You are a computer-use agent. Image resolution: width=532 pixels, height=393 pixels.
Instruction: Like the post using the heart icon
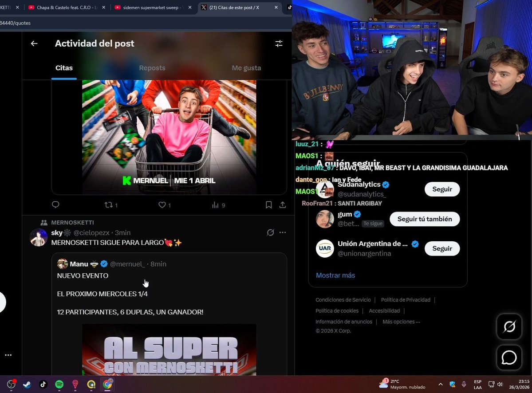[162, 204]
